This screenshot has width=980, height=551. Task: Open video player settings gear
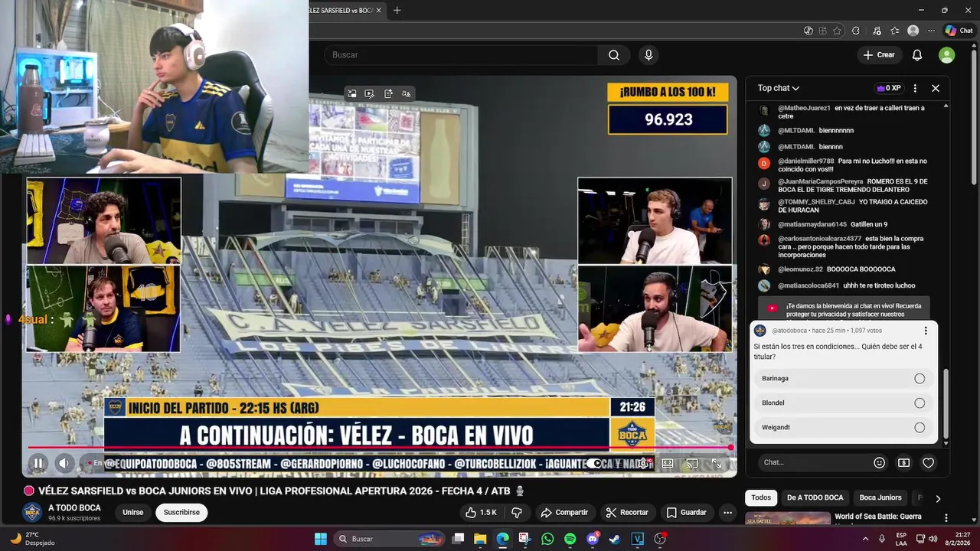[643, 463]
